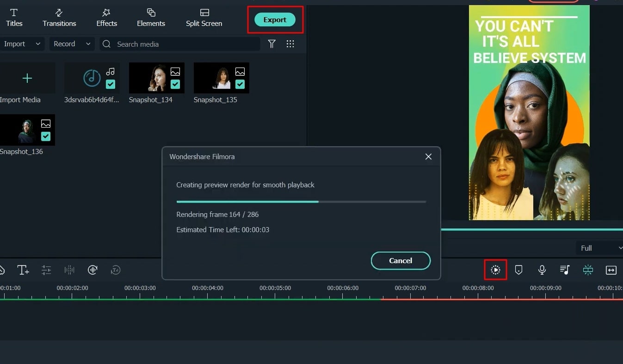This screenshot has height=364, width=623.
Task: Open the Titles tab
Action: coord(14,18)
